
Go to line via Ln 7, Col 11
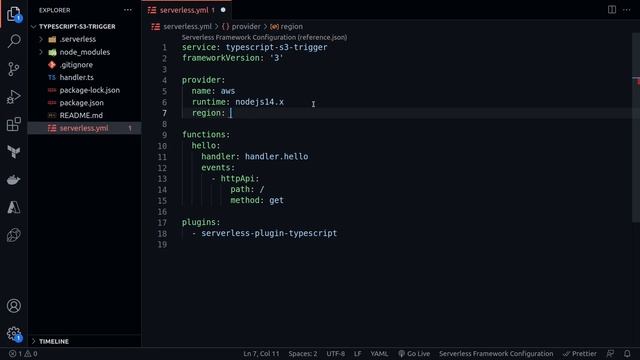click(261, 353)
